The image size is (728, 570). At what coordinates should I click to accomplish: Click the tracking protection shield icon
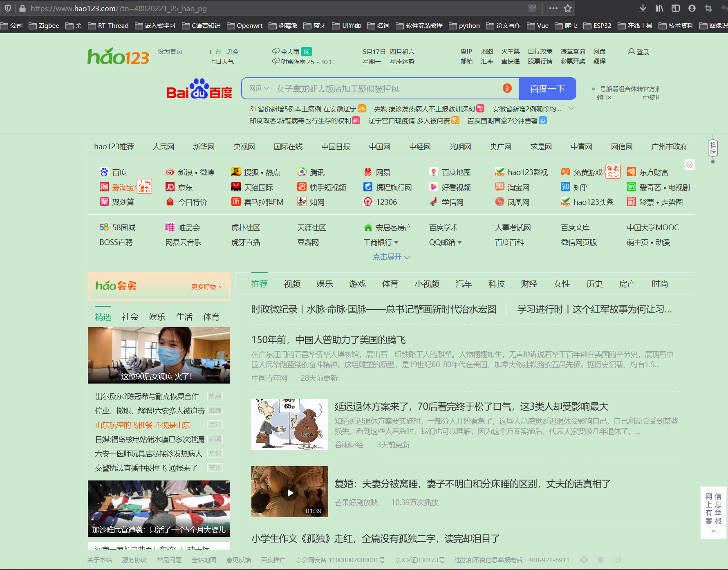click(x=8, y=8)
